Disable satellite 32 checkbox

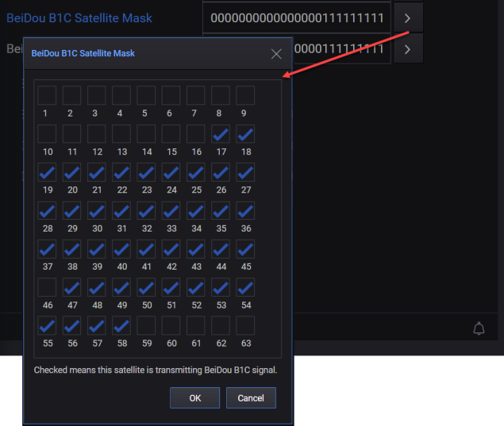pyautogui.click(x=146, y=210)
